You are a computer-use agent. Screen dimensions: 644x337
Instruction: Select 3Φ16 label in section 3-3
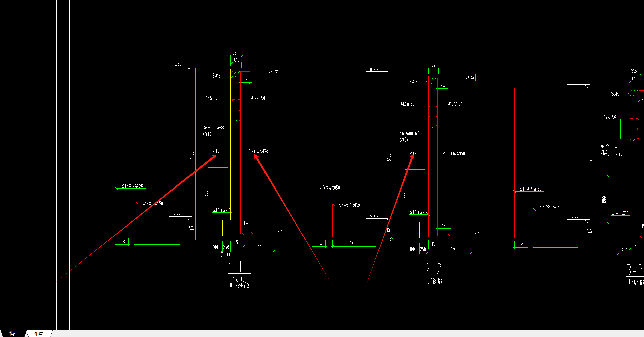pos(615,94)
